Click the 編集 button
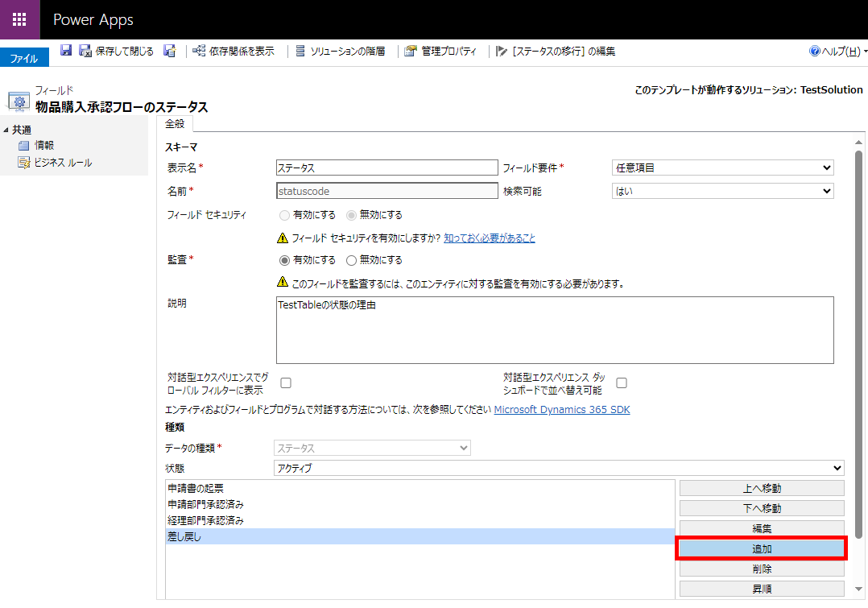The width and height of the screenshot is (868, 608). pos(762,529)
